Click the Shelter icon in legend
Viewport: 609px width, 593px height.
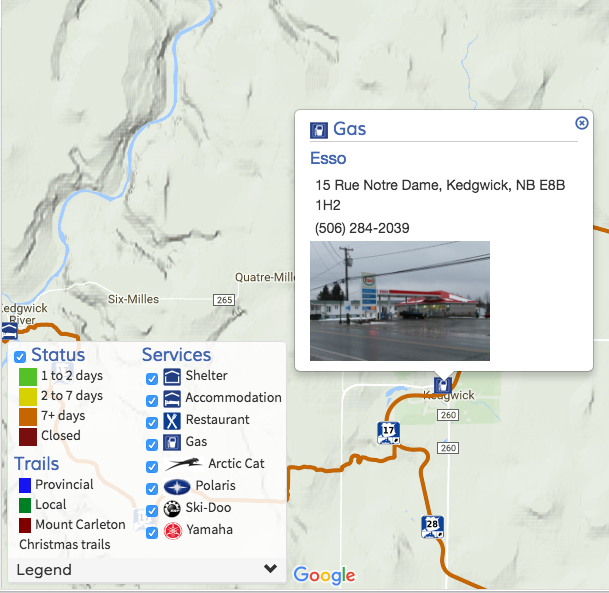click(172, 377)
